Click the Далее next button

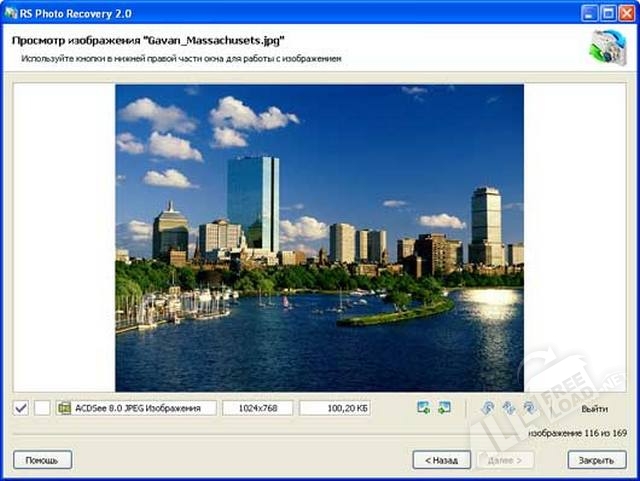coord(505,460)
